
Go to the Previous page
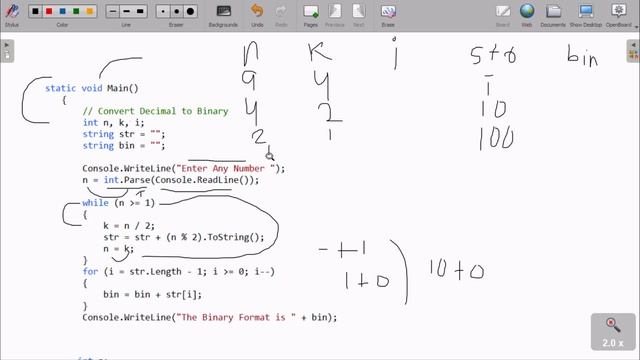335,15
